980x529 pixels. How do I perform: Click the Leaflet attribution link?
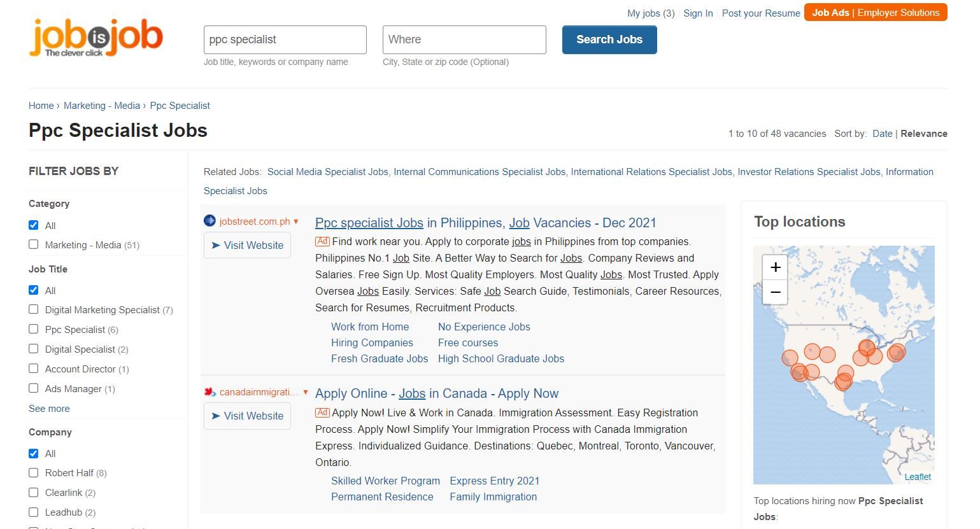pyautogui.click(x=918, y=477)
